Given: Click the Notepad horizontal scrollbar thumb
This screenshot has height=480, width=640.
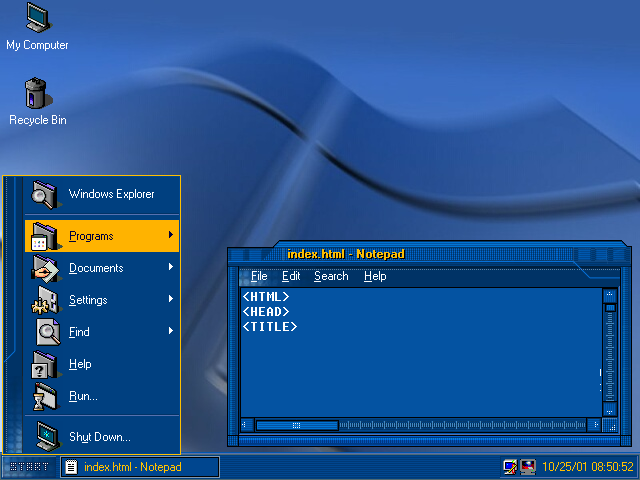Looking at the screenshot, I should [297, 425].
